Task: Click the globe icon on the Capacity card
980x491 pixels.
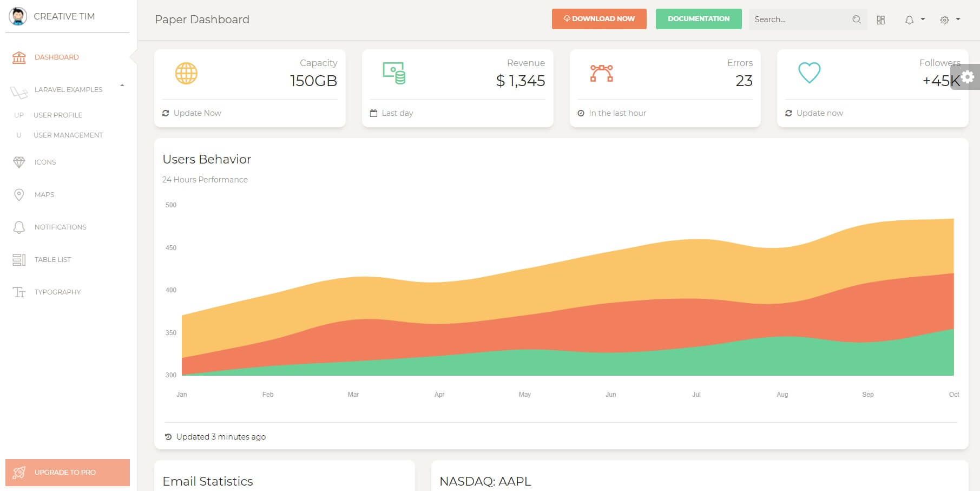Action: [x=186, y=73]
